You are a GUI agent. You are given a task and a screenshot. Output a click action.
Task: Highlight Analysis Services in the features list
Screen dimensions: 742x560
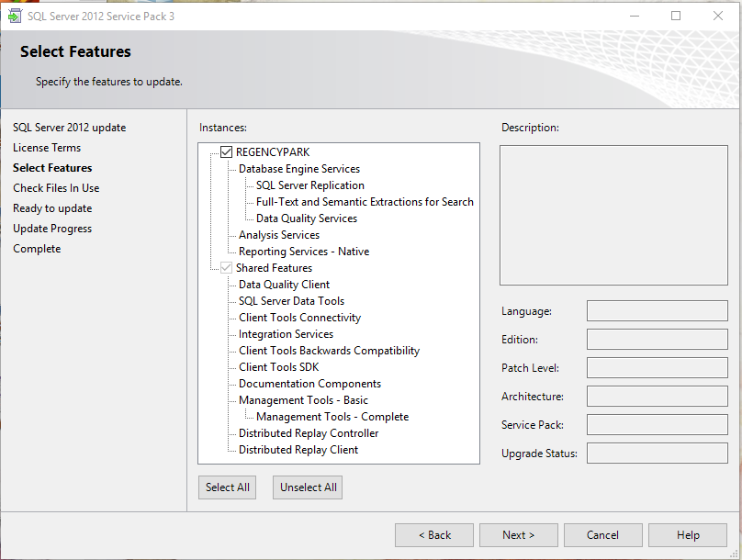coord(279,234)
